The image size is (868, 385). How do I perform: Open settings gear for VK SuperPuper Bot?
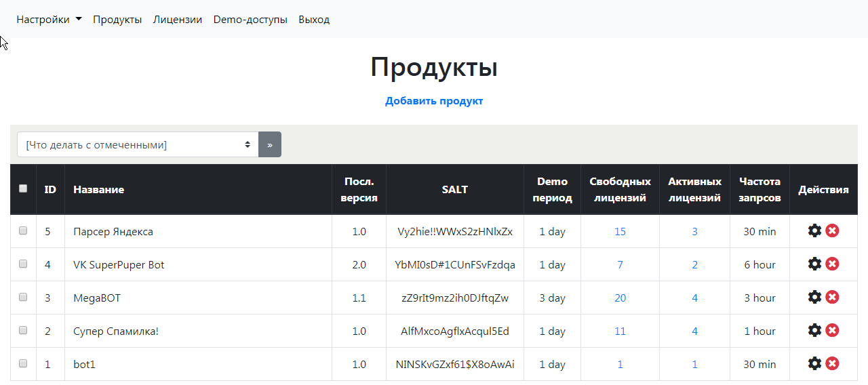(814, 264)
